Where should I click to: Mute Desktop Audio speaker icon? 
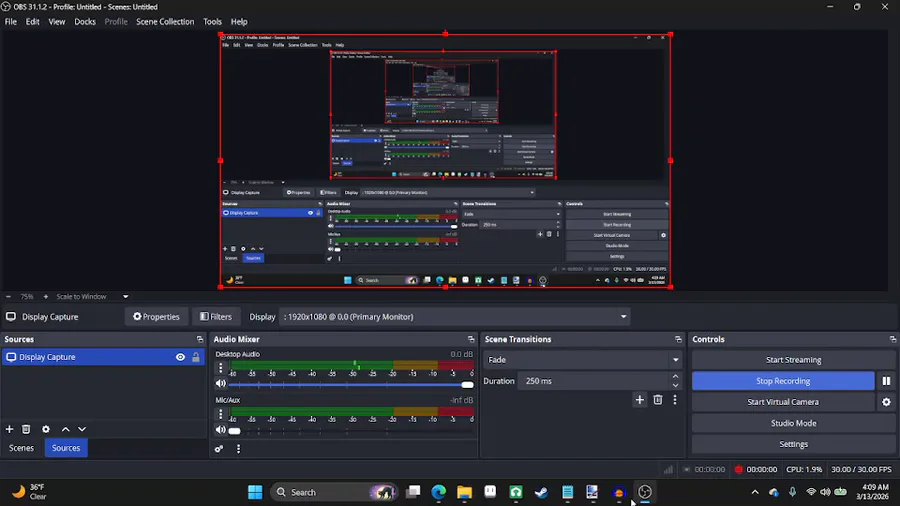pyautogui.click(x=220, y=384)
